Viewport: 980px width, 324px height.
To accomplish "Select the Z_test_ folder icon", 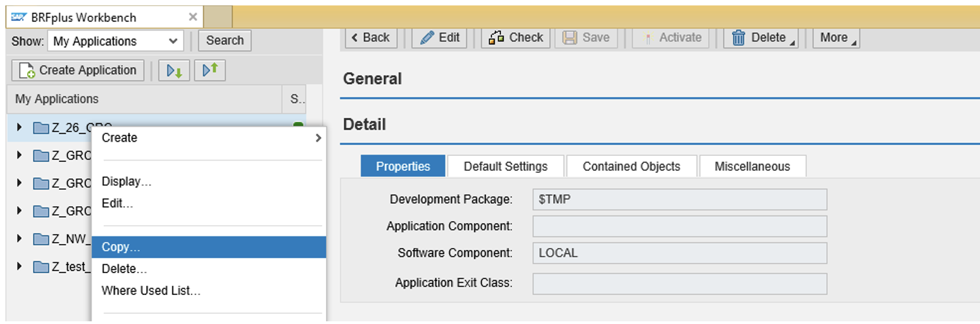I will pyautogui.click(x=41, y=266).
